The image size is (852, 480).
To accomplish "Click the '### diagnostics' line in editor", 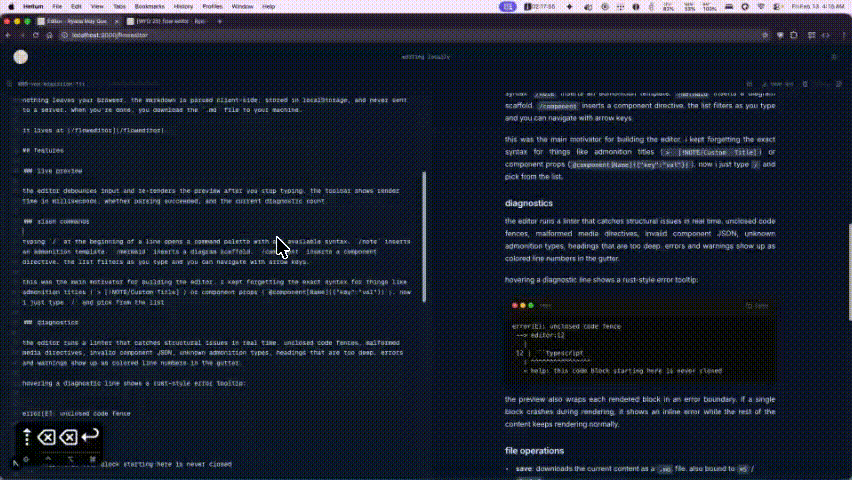I will click(51, 322).
